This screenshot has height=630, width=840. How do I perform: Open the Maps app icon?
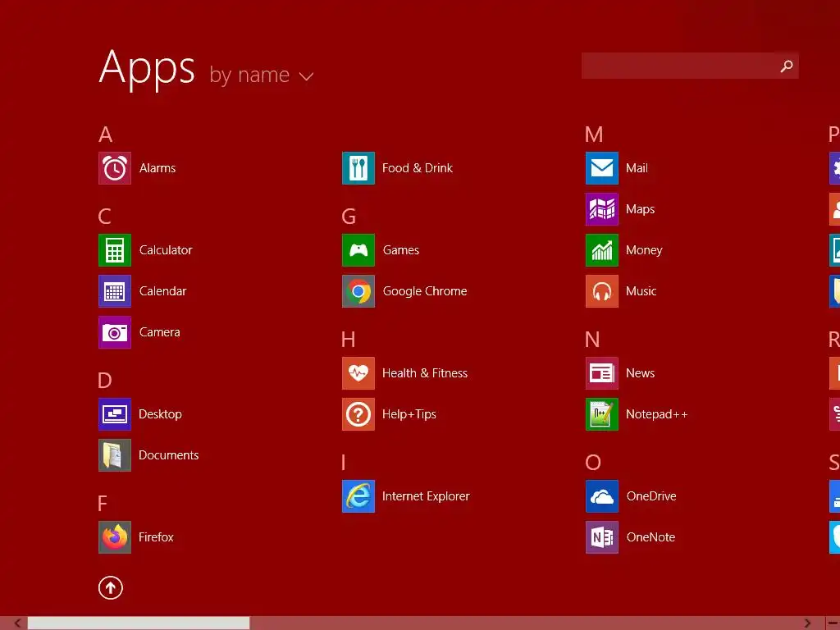(602, 209)
